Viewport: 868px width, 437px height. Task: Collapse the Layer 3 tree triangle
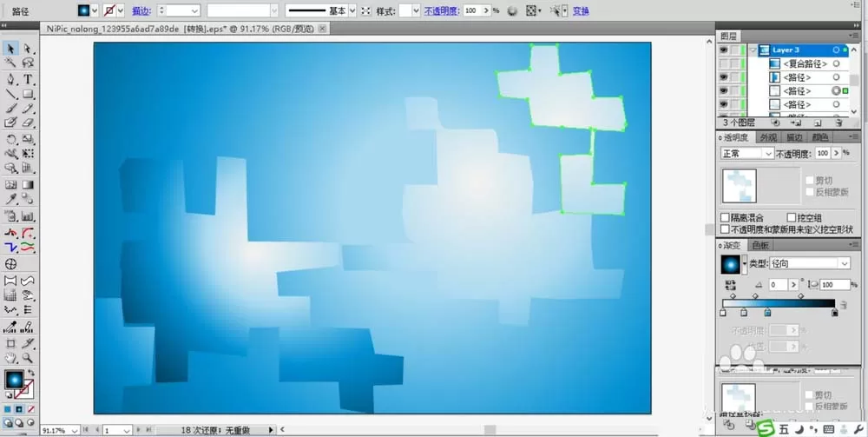pyautogui.click(x=753, y=50)
